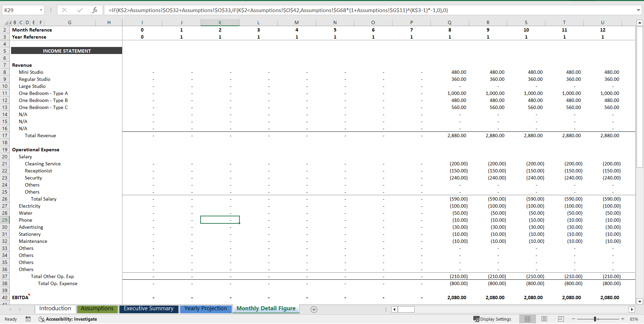This screenshot has width=644, height=324.
Task: Switch to Normal view from the status bar
Action: [x=528, y=319]
